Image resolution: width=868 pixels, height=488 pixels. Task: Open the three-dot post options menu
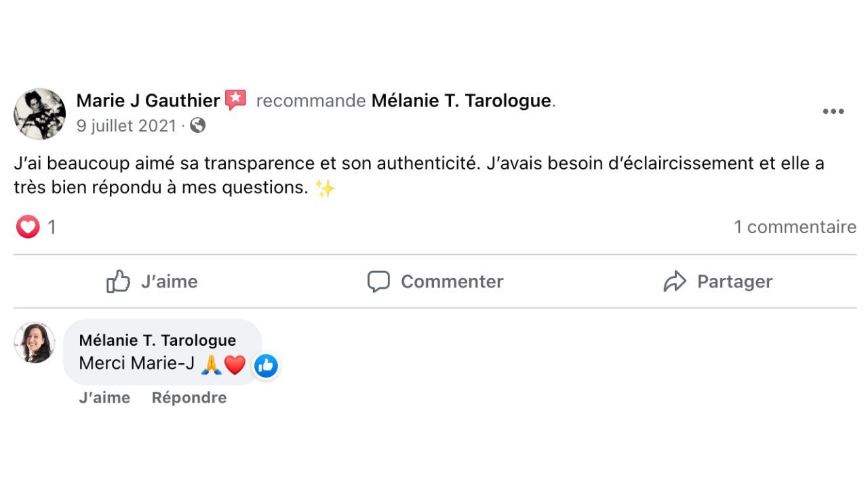(x=833, y=112)
